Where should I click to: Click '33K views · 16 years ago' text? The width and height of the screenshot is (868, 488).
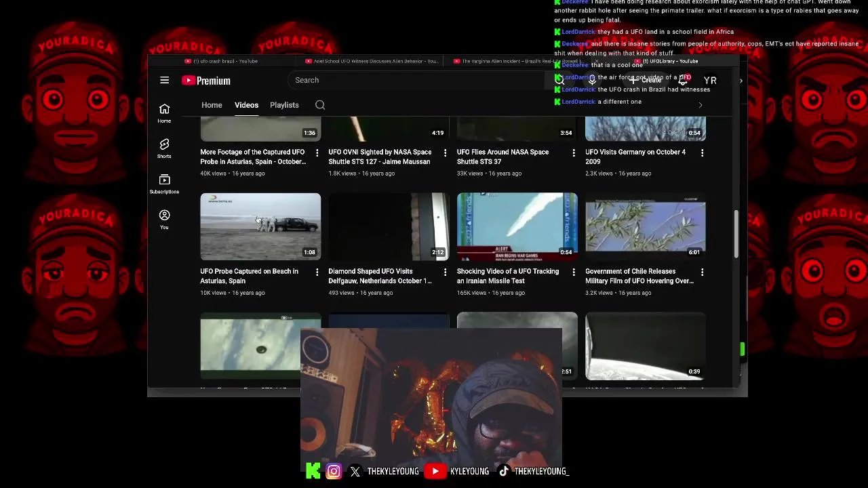pos(489,174)
